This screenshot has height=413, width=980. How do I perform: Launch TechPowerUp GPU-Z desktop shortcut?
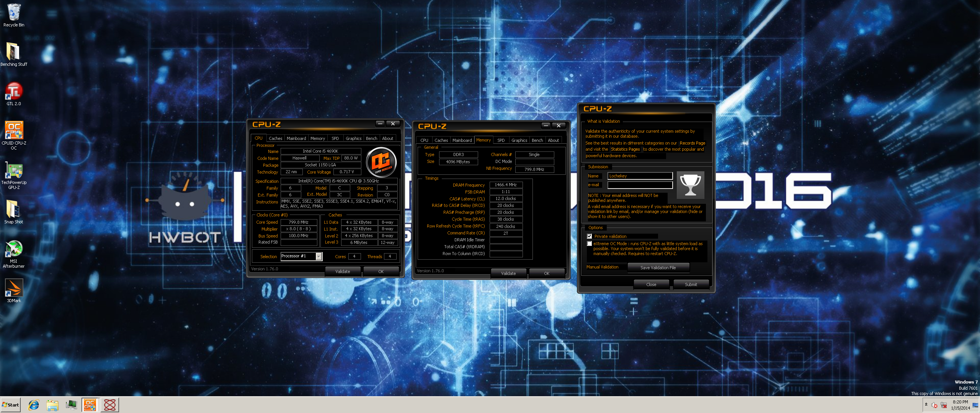(14, 175)
